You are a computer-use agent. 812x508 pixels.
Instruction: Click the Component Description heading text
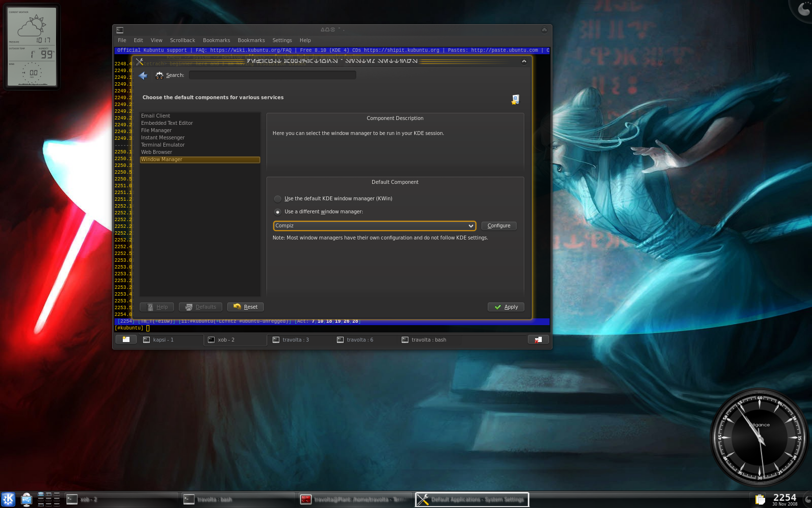[395, 119]
